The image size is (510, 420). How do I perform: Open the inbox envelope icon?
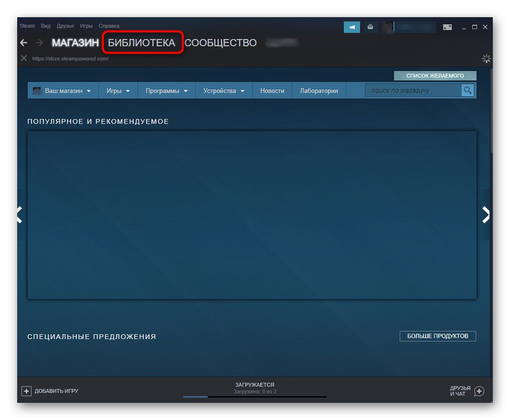click(x=370, y=27)
